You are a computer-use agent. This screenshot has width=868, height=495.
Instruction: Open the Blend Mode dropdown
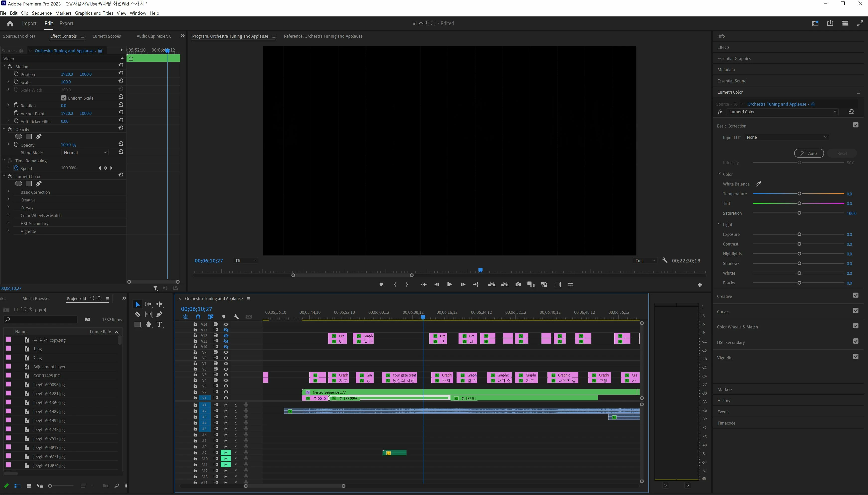click(85, 153)
